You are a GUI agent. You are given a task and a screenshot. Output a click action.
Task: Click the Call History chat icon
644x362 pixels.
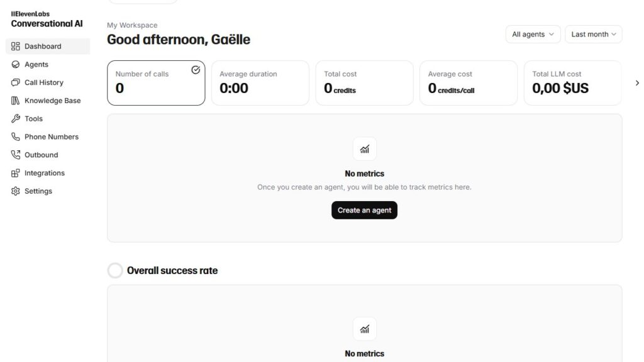coord(15,82)
